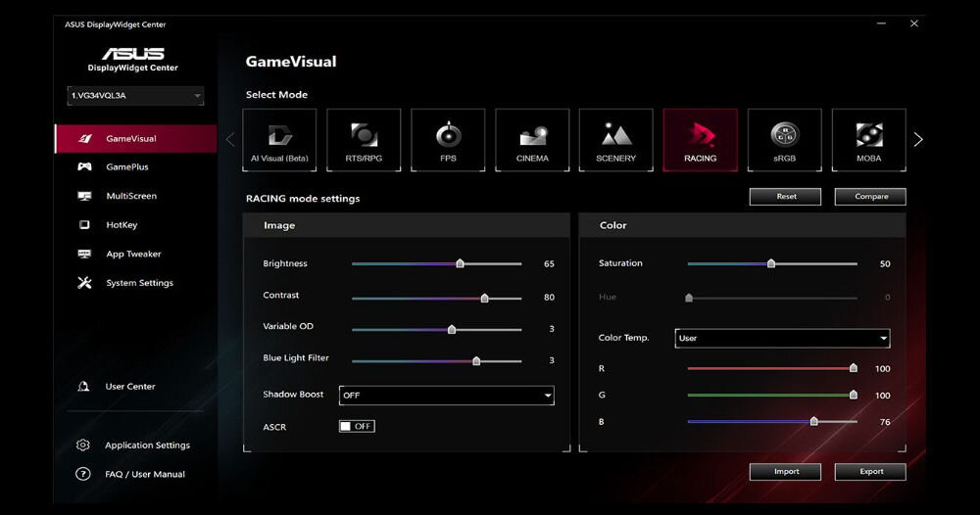
Task: Select the sRGB mode icon
Action: (x=784, y=140)
